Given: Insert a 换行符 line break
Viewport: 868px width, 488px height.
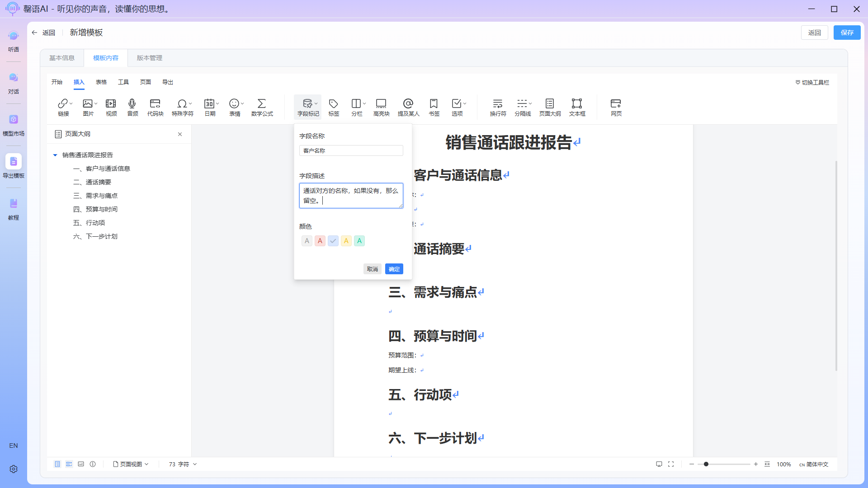Looking at the screenshot, I should pyautogui.click(x=498, y=108).
